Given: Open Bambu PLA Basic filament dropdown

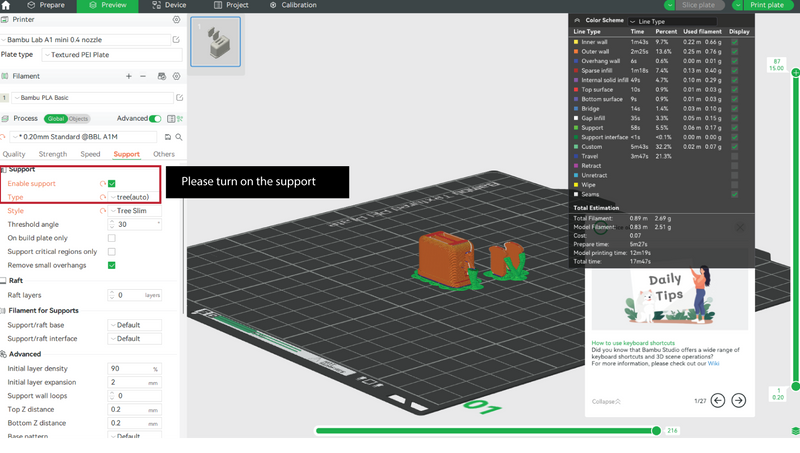Looking at the screenshot, I should point(92,97).
